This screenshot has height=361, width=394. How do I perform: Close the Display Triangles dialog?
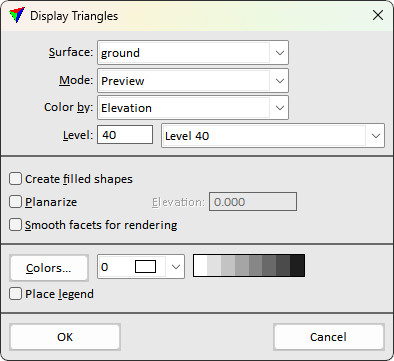pyautogui.click(x=378, y=15)
